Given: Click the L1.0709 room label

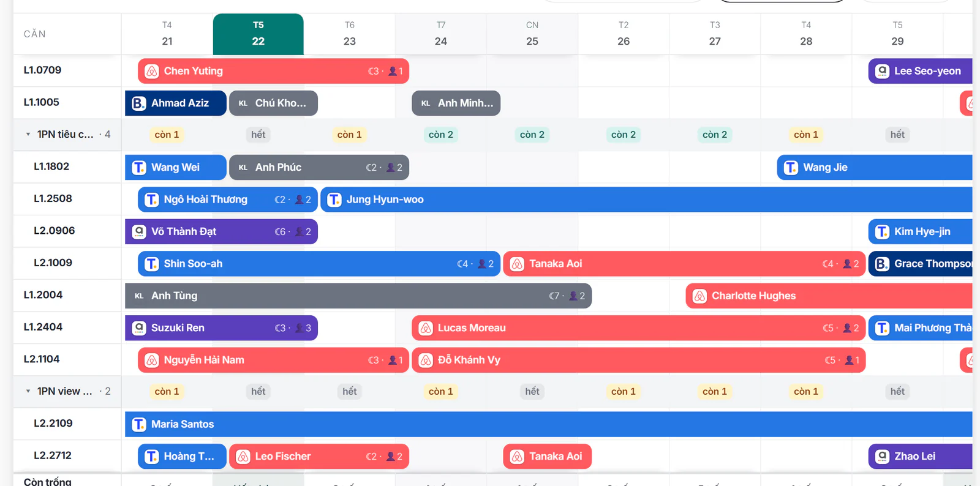Looking at the screenshot, I should point(42,70).
